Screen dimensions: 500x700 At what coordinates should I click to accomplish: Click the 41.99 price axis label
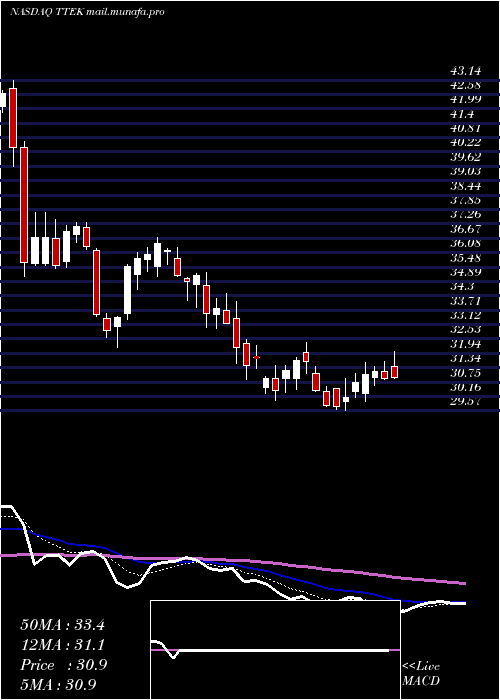point(465,100)
